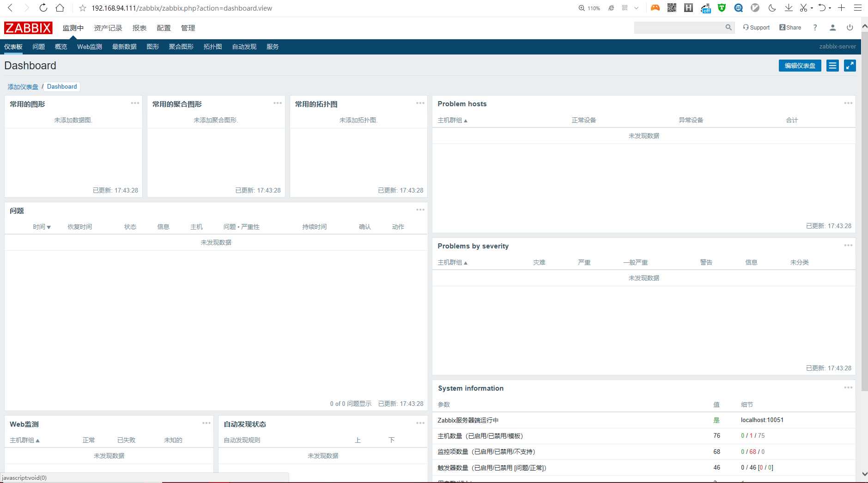The height and width of the screenshot is (483, 868).
Task: Sort 问题 widget by 时间 column
Action: click(42, 227)
